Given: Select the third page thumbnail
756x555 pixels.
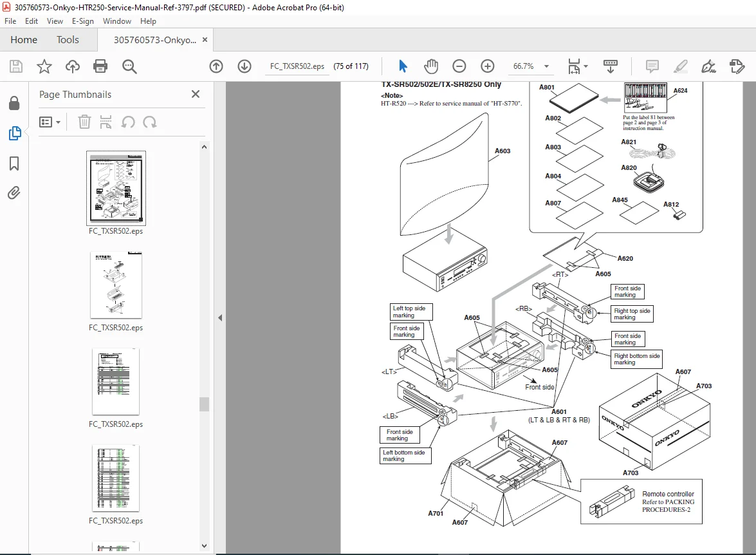Looking at the screenshot, I should 116,381.
